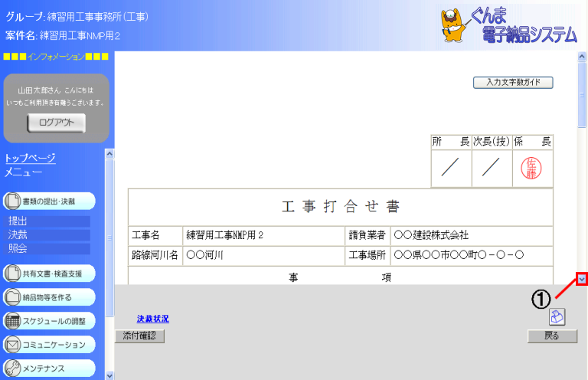Click the 入力文字数ガイド button
The height and width of the screenshot is (380, 588).
coord(513,83)
